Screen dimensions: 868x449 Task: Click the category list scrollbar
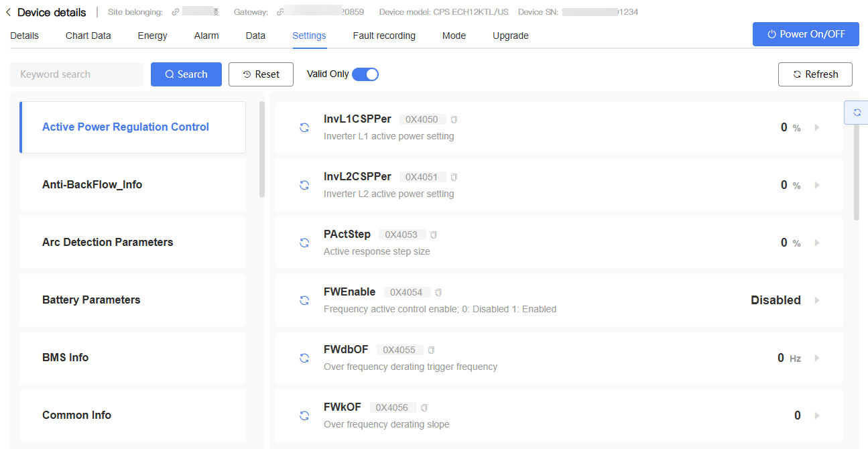click(x=262, y=149)
